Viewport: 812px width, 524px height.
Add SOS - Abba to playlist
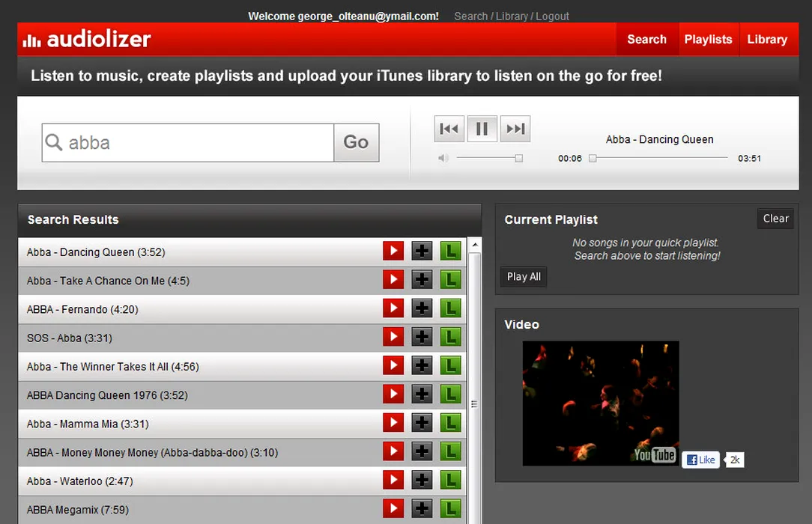422,337
